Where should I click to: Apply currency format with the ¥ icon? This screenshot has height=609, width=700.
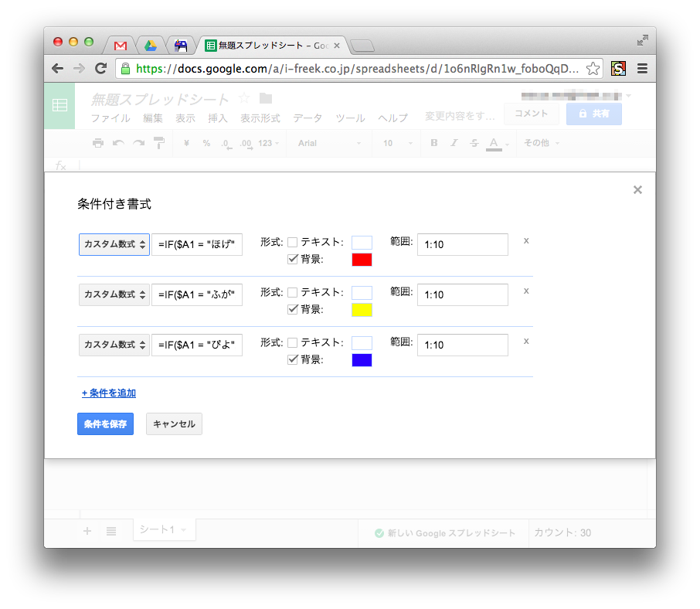(185, 143)
